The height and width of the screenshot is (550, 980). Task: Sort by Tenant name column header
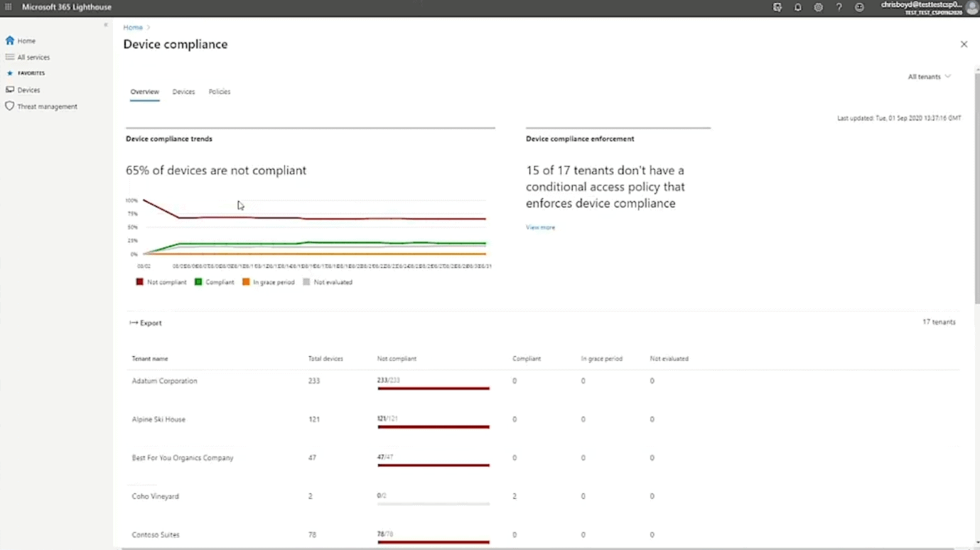coord(150,359)
